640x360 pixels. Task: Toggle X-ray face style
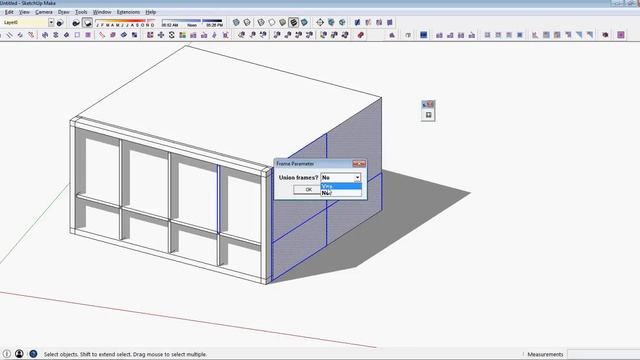click(236, 22)
